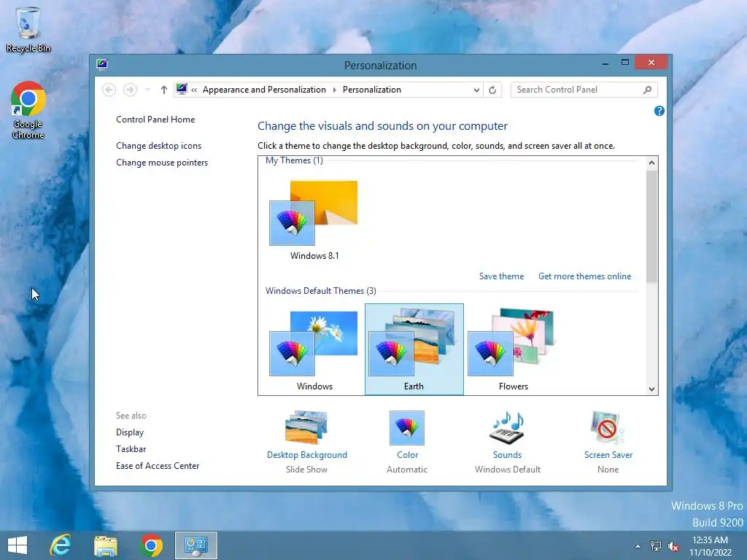This screenshot has width=747, height=560.
Task: Click the Sounds text link
Action: [x=508, y=455]
